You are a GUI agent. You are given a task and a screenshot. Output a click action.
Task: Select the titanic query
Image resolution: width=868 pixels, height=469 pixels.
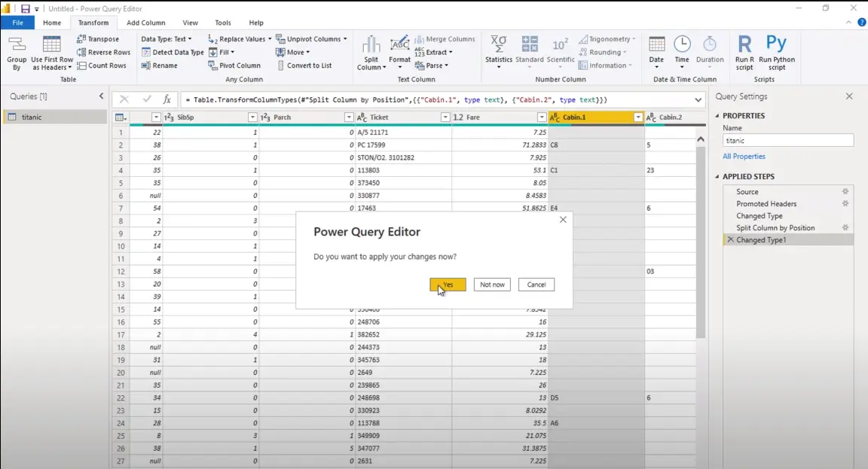coord(55,117)
